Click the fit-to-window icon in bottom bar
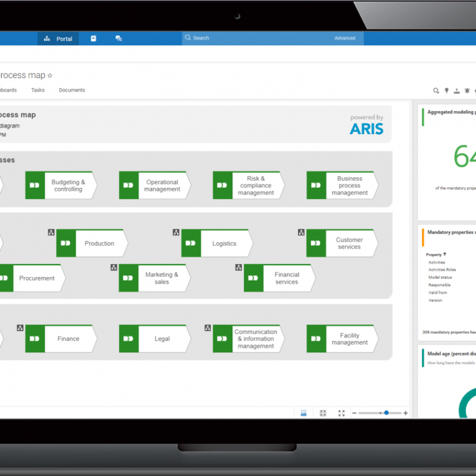Image resolution: width=476 pixels, height=476 pixels. [x=322, y=413]
